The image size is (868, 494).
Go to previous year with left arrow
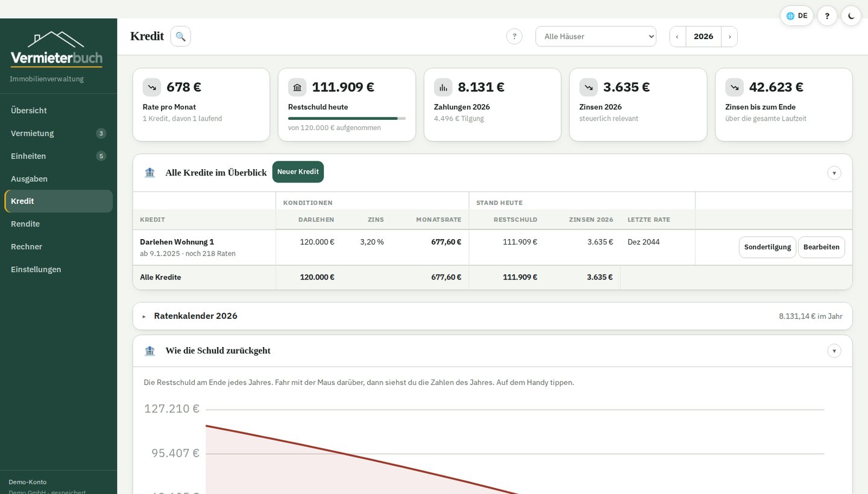click(678, 36)
